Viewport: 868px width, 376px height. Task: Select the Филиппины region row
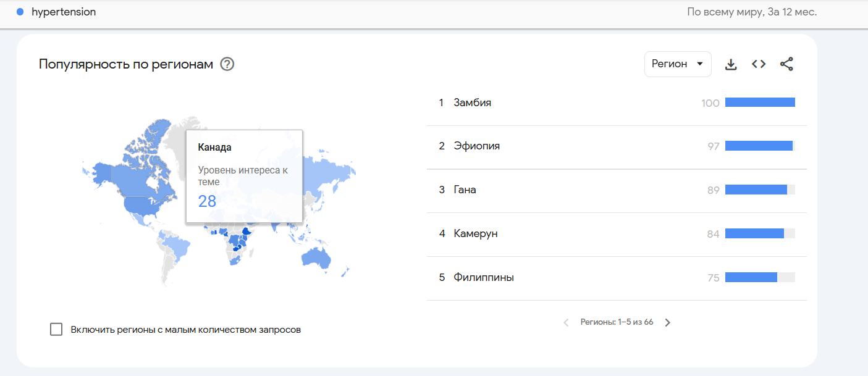coord(483,278)
